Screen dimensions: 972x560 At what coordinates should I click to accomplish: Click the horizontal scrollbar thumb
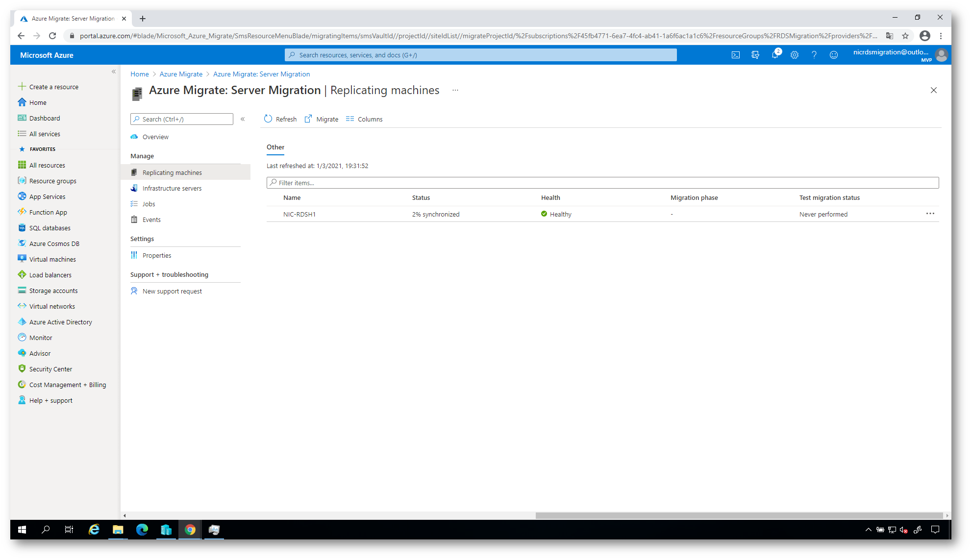click(739, 515)
